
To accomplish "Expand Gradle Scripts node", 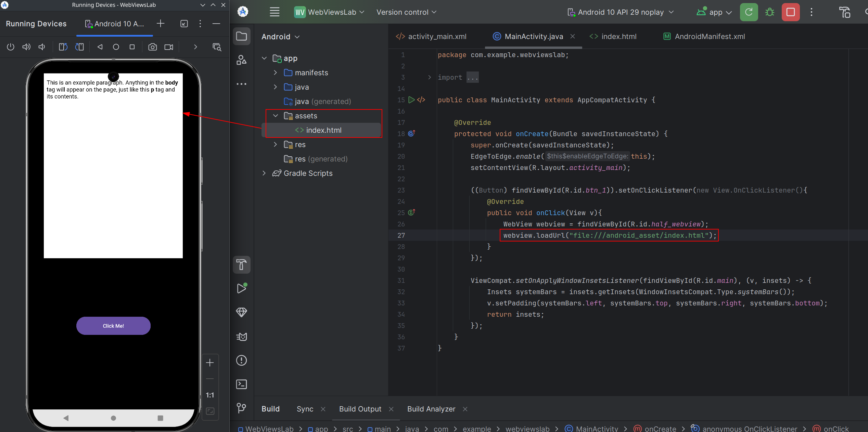I will 264,173.
